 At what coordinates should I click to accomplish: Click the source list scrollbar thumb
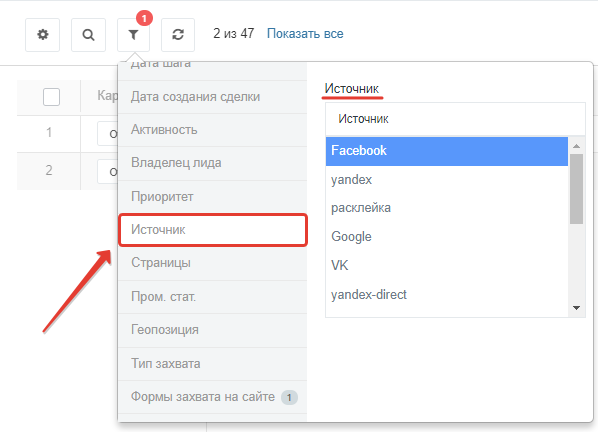click(x=576, y=189)
